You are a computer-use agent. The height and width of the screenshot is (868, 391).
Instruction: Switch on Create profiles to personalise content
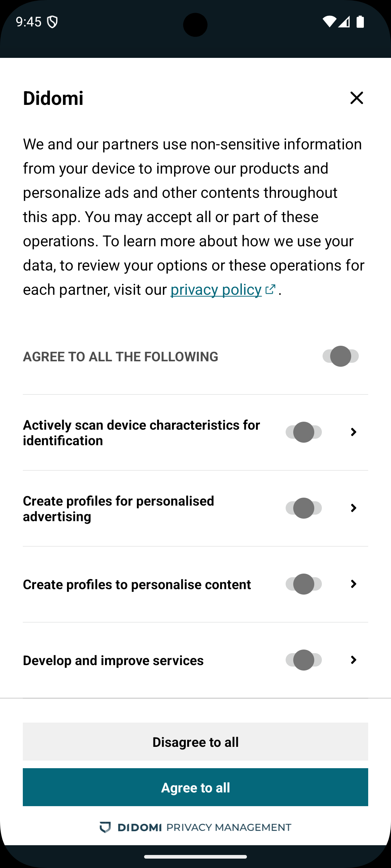coord(303,584)
